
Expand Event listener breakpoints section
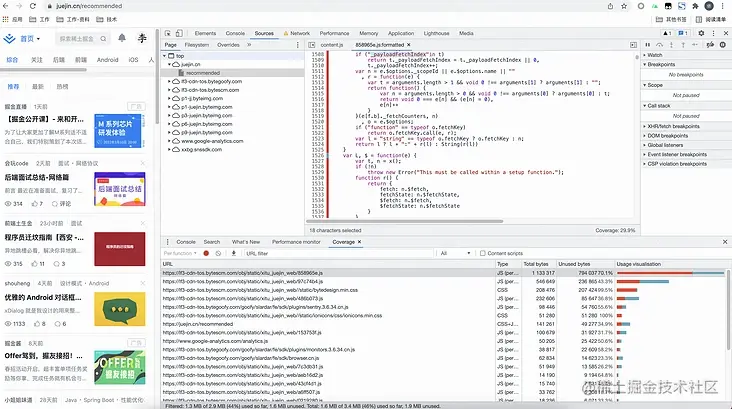point(675,155)
